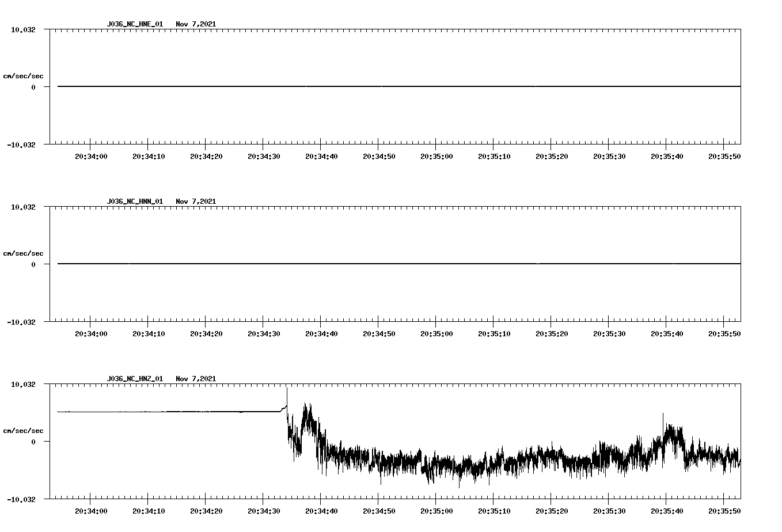Click 20:34:30 time label under HNE plot
Viewport: 782px width, 532px height.
tap(264, 157)
